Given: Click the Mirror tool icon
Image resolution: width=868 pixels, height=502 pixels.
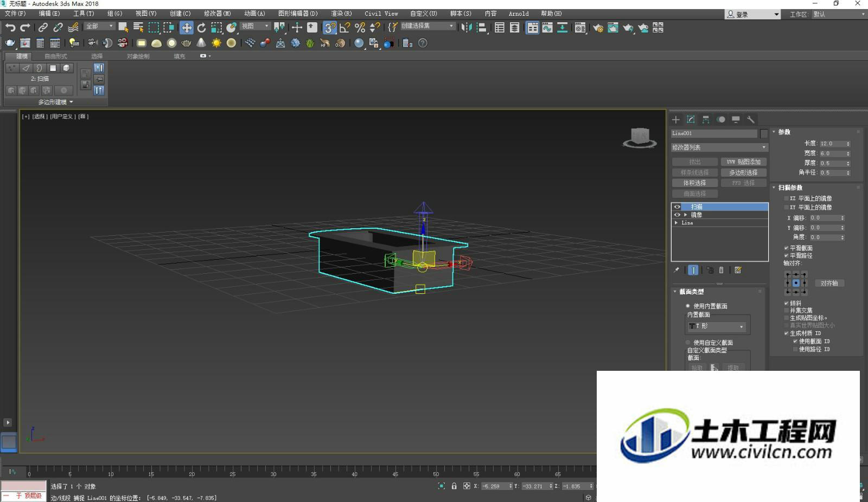Looking at the screenshot, I should point(467,28).
